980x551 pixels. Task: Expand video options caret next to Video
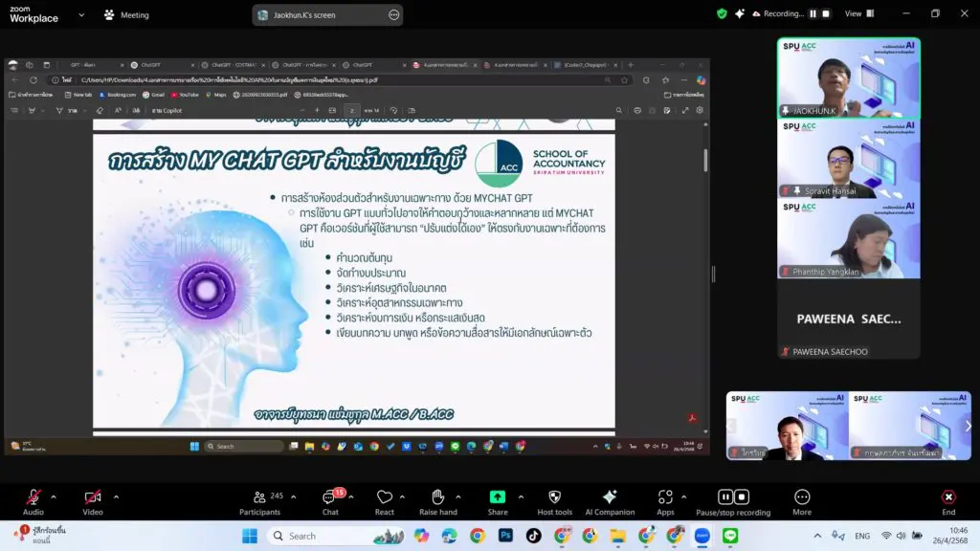[x=116, y=497]
